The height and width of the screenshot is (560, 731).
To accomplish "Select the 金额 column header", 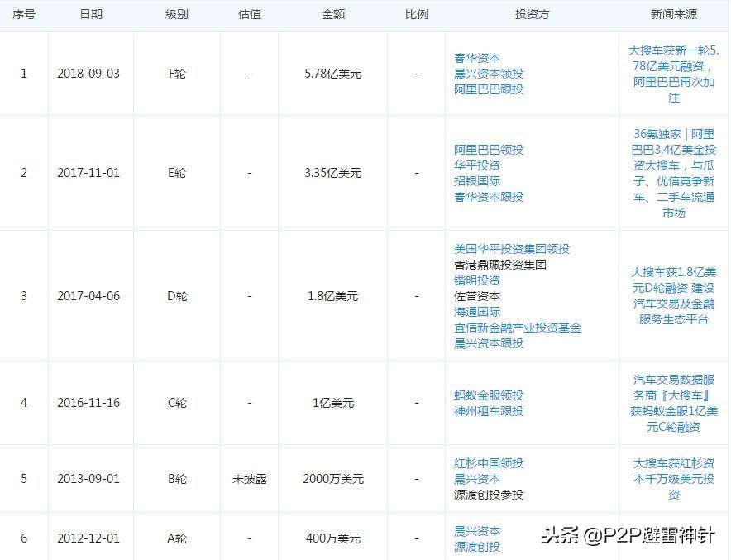I will (333, 14).
